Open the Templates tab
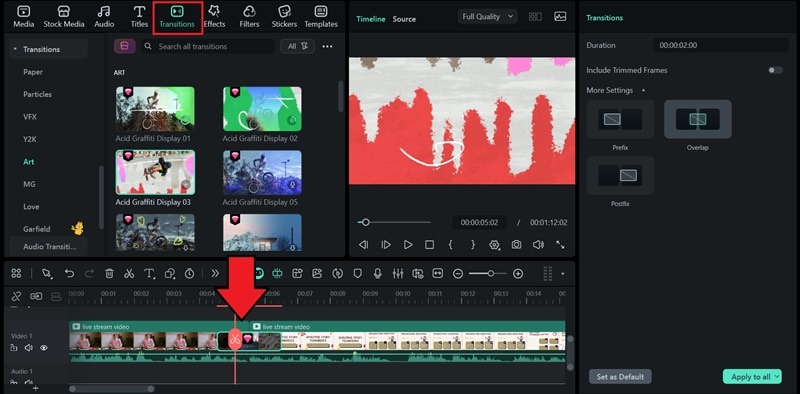This screenshot has width=800, height=394. point(321,17)
